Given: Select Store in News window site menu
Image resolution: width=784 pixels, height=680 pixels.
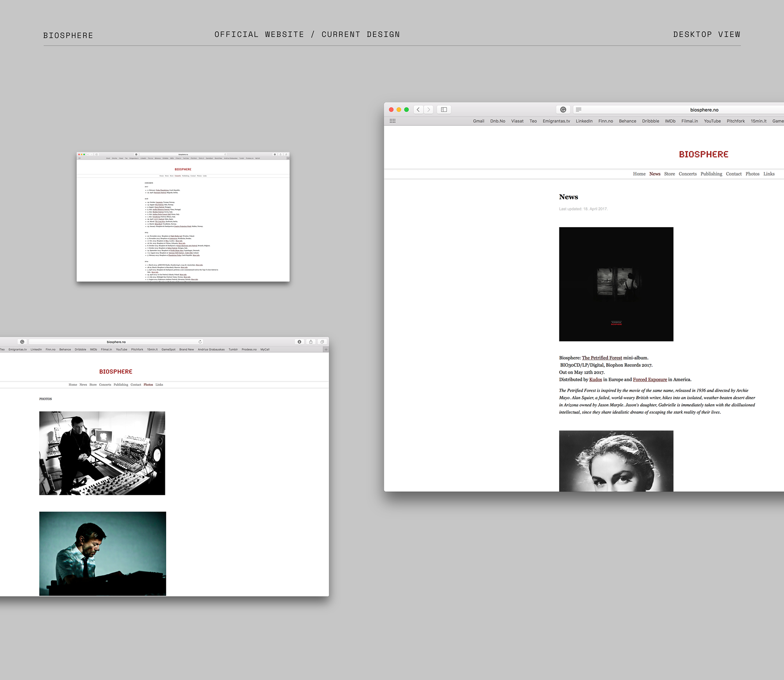Looking at the screenshot, I should (669, 174).
